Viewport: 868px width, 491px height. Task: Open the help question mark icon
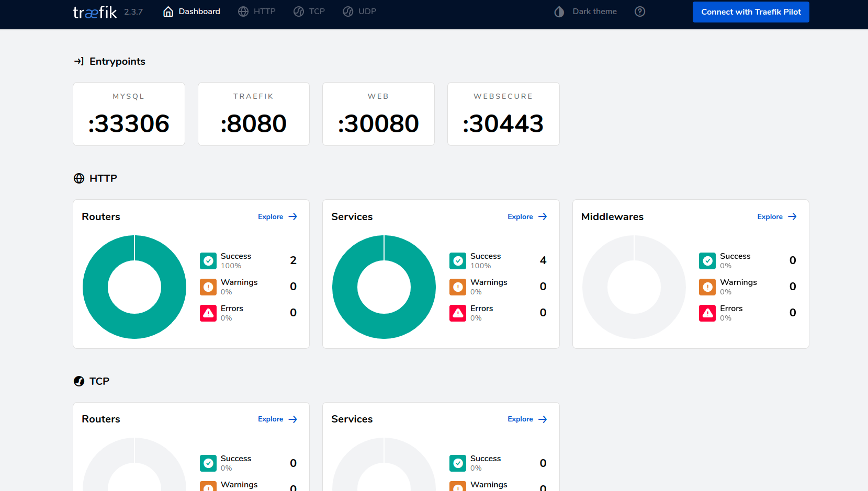tap(640, 12)
